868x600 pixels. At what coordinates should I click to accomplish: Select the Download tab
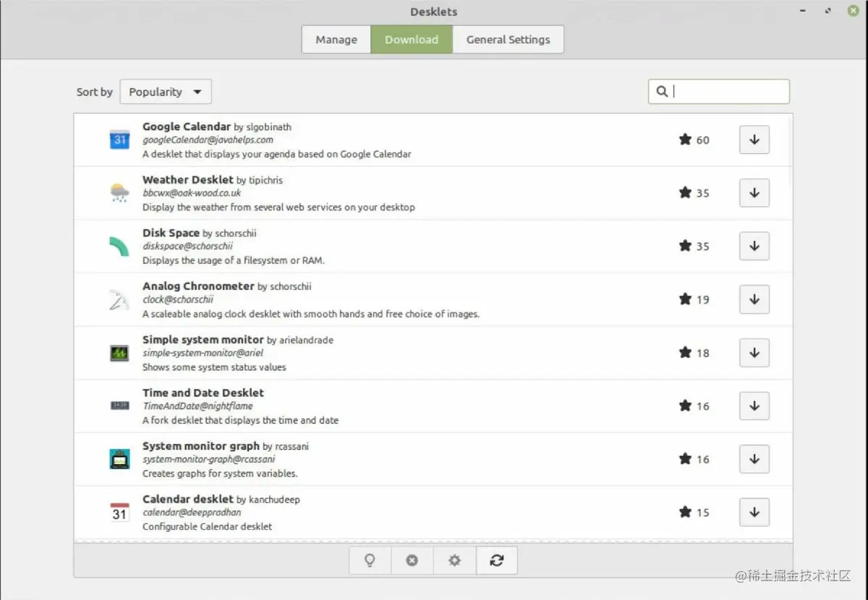412,40
